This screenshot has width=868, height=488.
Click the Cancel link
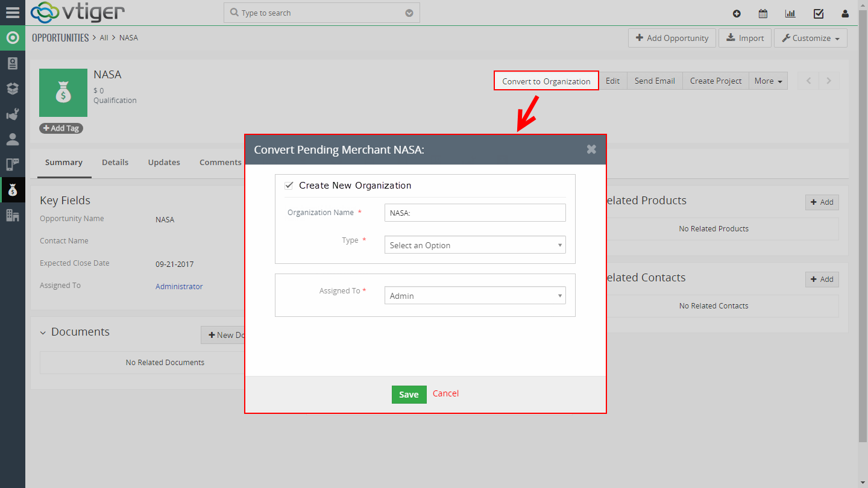pos(445,393)
